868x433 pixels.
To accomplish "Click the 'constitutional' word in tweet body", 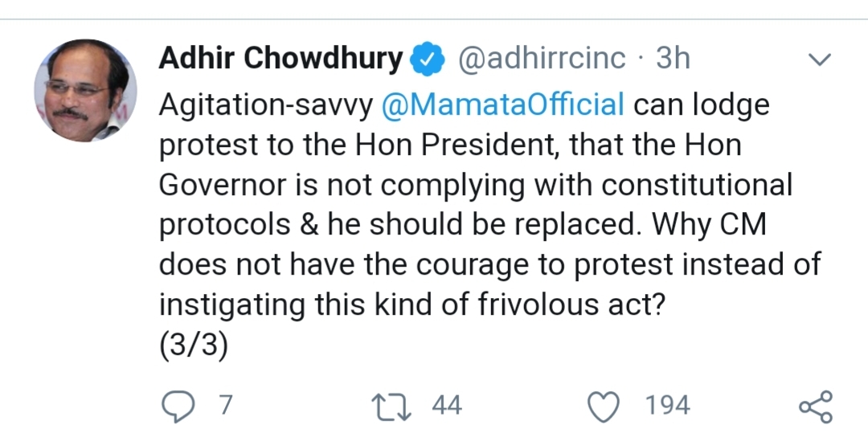I will click(x=696, y=185).
